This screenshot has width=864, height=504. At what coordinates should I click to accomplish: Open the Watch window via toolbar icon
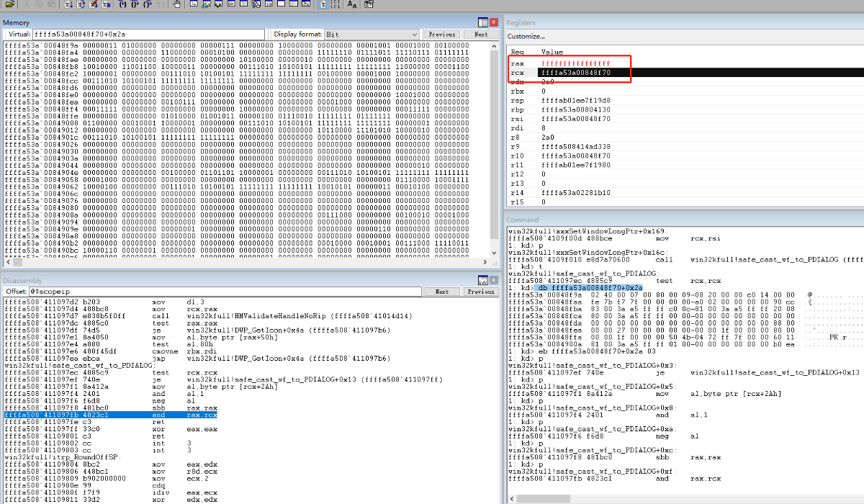206,4
